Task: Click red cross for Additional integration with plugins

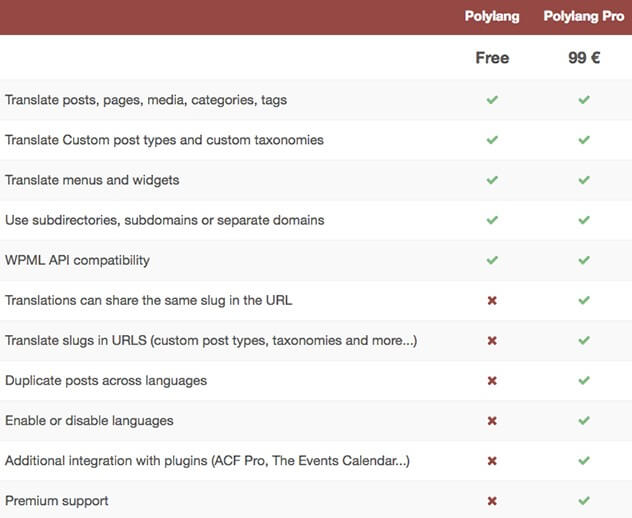Action: (492, 461)
